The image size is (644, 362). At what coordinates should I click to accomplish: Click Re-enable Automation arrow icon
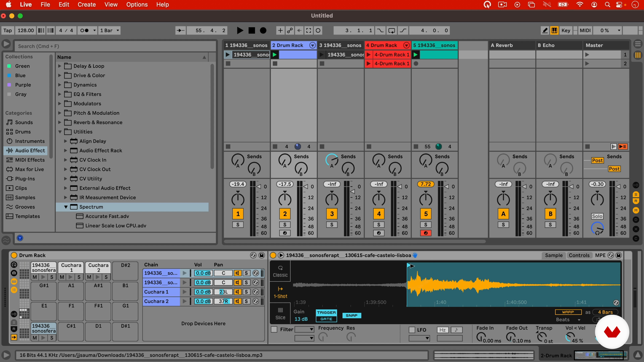tap(299, 31)
